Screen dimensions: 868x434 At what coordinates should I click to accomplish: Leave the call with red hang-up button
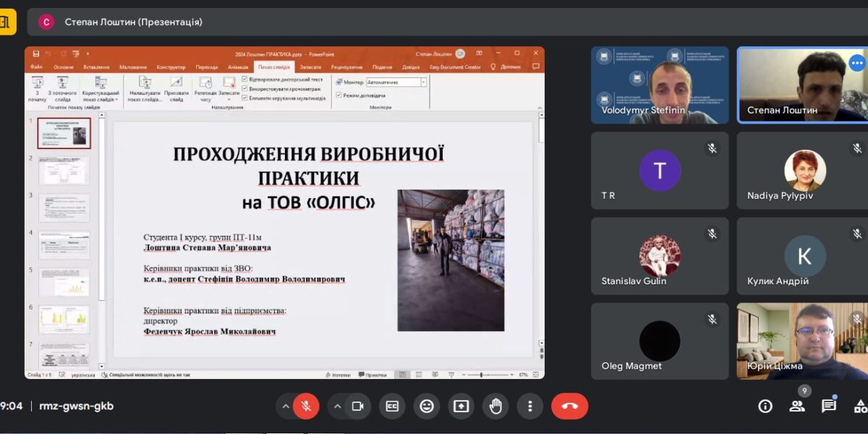click(x=569, y=406)
